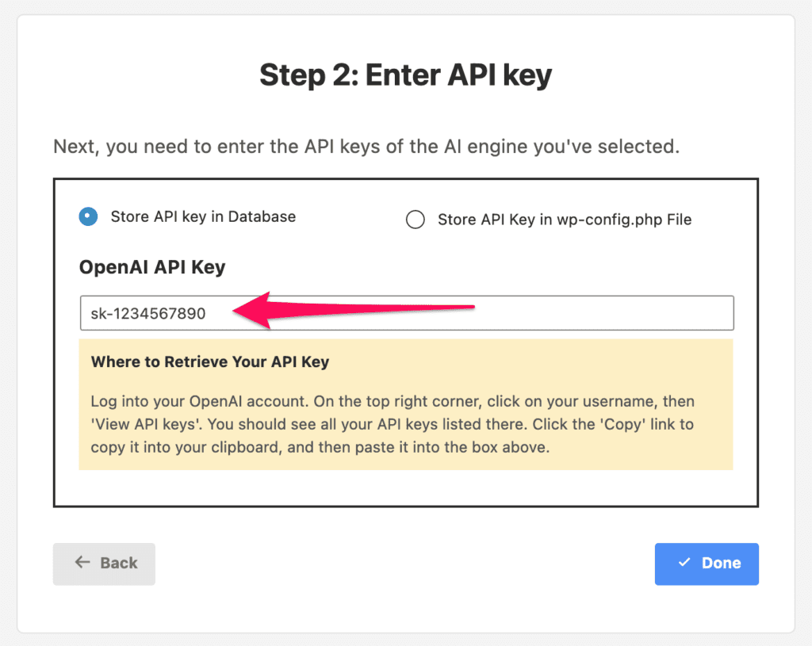This screenshot has width=812, height=646.
Task: Go back with the Back button
Action: (104, 564)
